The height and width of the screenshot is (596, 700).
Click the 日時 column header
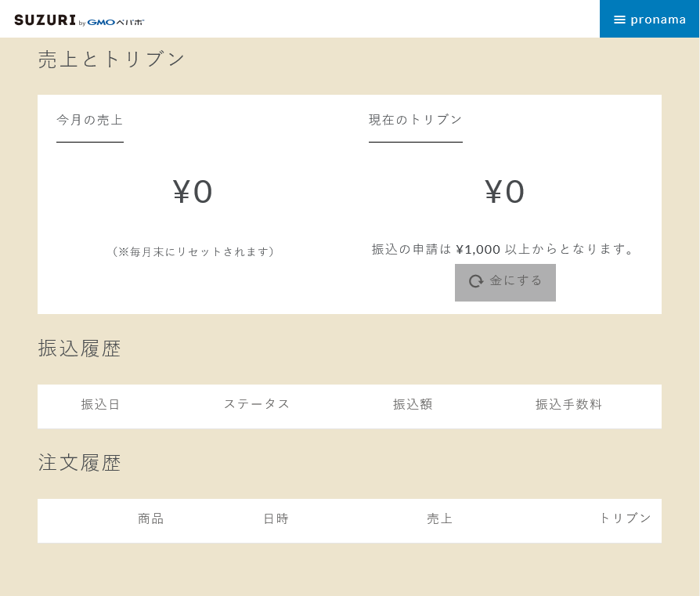click(x=276, y=519)
